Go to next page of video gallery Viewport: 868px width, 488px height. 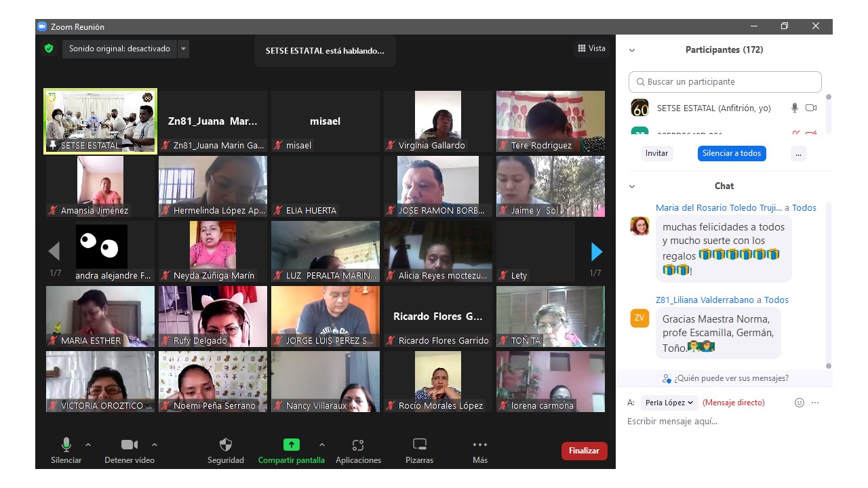tap(596, 251)
